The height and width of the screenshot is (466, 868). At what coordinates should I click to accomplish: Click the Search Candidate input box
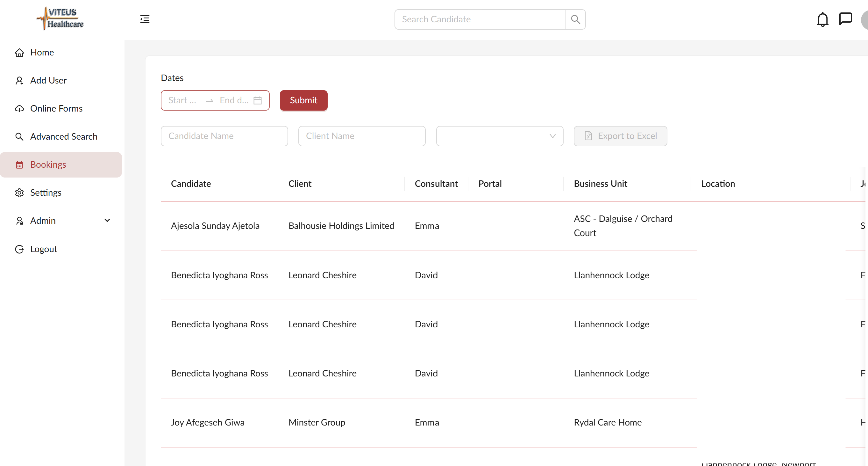[480, 19]
